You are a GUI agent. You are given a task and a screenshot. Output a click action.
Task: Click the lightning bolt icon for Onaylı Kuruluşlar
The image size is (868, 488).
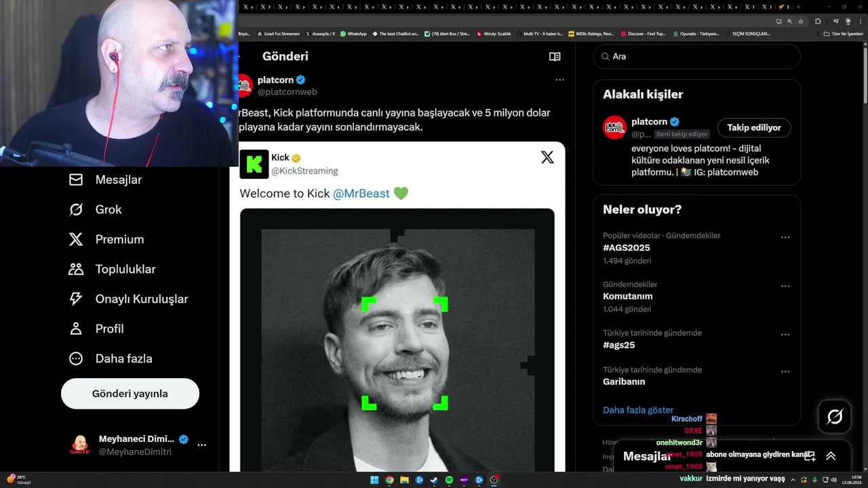click(x=76, y=299)
